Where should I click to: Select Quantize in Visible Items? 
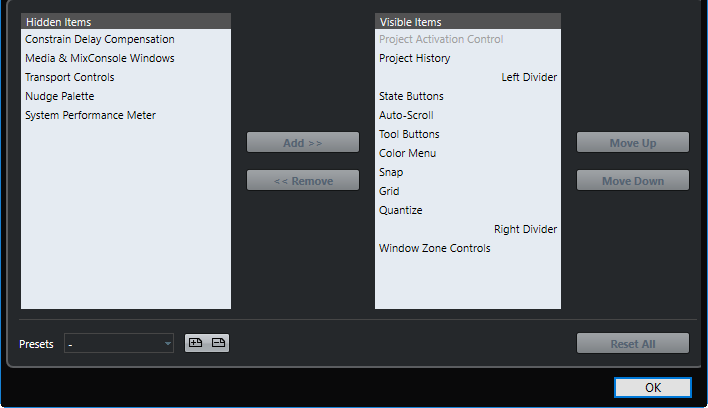(468, 210)
